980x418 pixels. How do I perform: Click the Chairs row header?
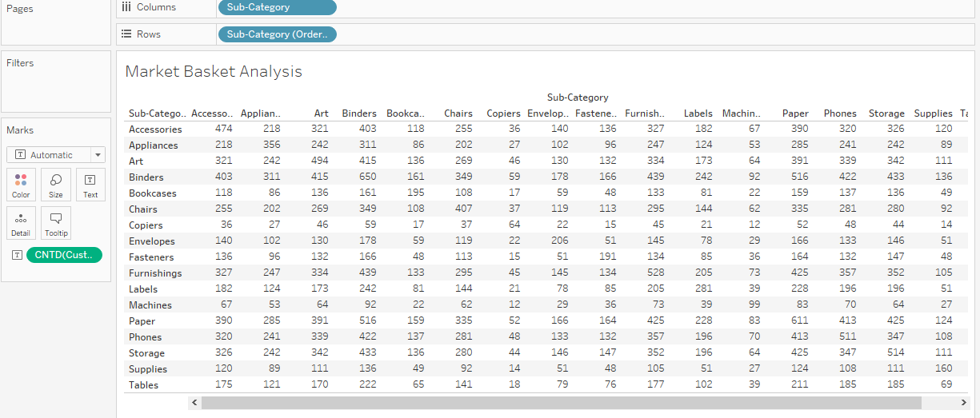tap(143, 209)
